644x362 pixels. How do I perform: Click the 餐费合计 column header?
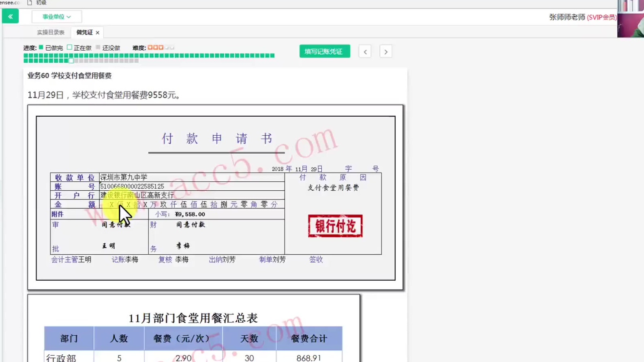pos(309,339)
